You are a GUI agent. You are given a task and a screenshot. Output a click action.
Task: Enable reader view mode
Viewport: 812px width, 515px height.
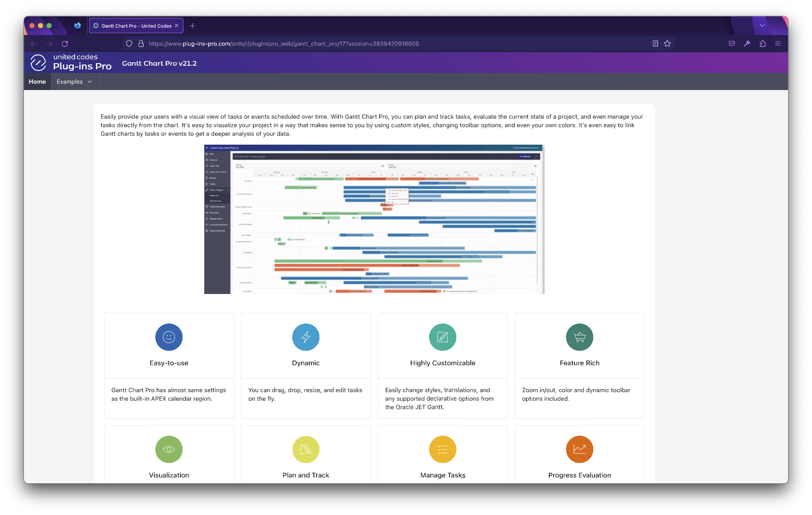tap(655, 44)
